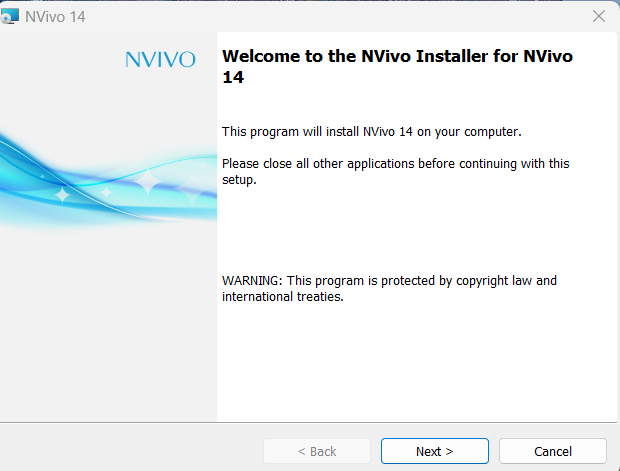
Task: Click the 'This program will install NVivo 14' text
Action: click(x=372, y=131)
